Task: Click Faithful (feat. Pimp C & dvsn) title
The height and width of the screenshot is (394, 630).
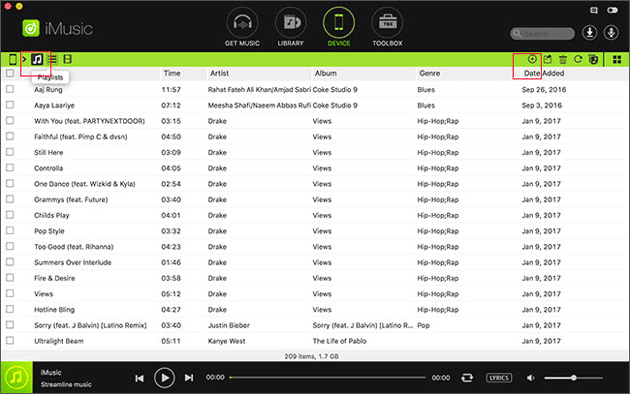Action: 80,137
